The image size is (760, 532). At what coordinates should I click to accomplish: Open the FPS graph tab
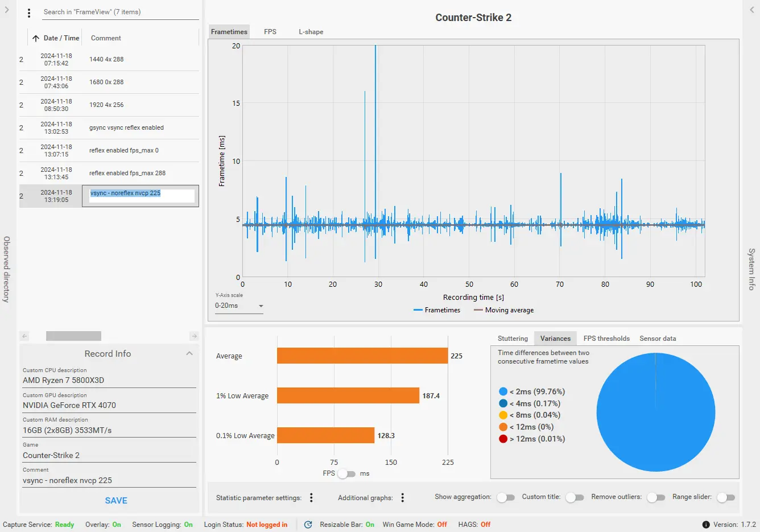(x=270, y=32)
